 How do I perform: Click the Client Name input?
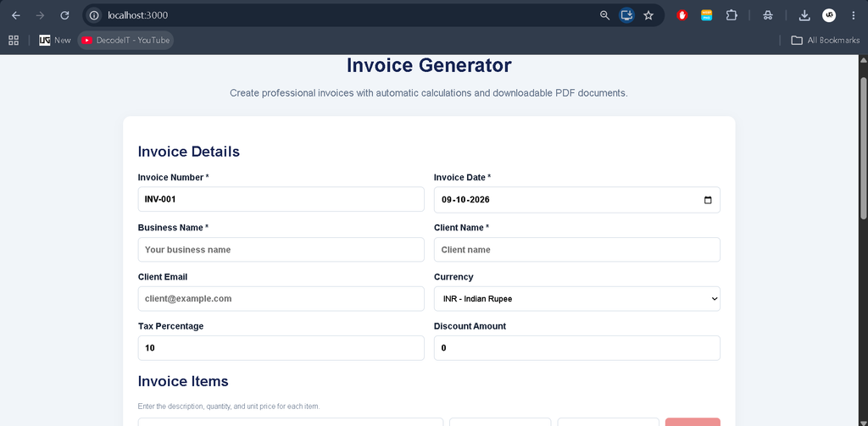point(576,250)
